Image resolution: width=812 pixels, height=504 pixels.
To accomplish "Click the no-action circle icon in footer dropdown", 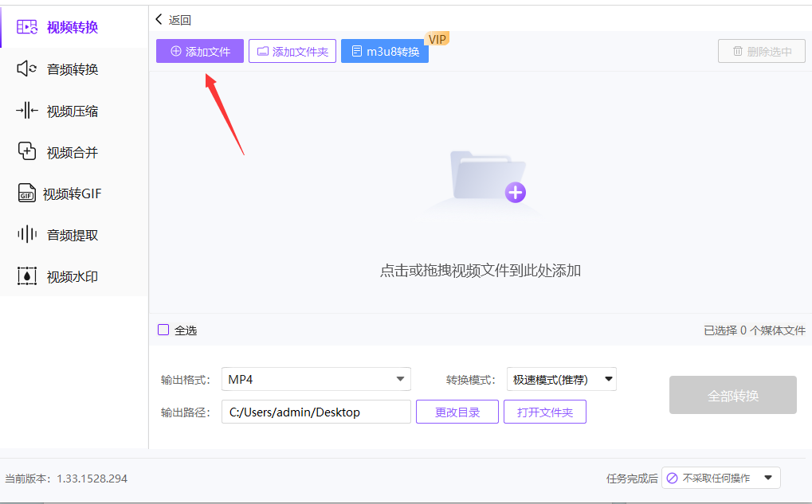I will [x=673, y=479].
